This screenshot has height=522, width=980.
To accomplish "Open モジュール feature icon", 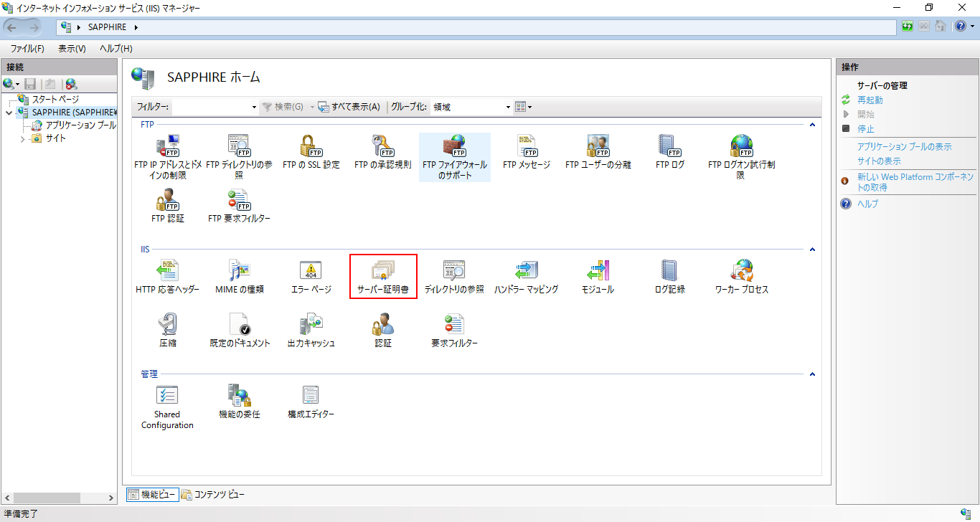I will pyautogui.click(x=598, y=277).
